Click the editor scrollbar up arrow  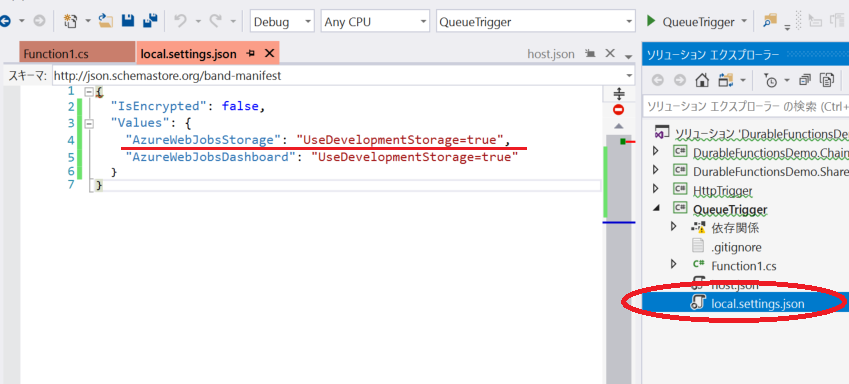point(619,126)
